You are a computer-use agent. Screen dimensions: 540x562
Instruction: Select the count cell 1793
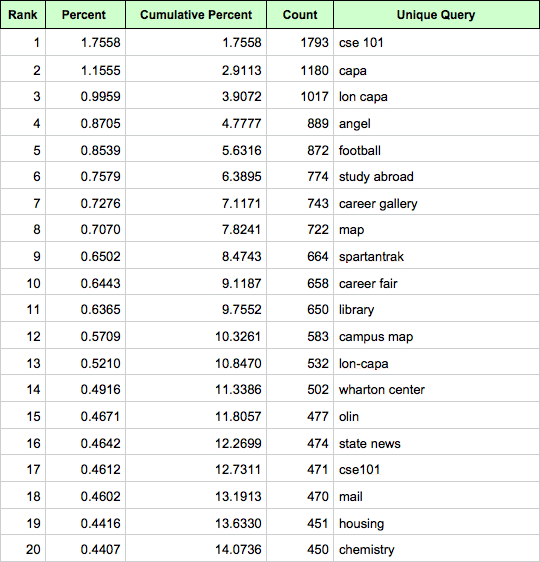pyautogui.click(x=300, y=43)
